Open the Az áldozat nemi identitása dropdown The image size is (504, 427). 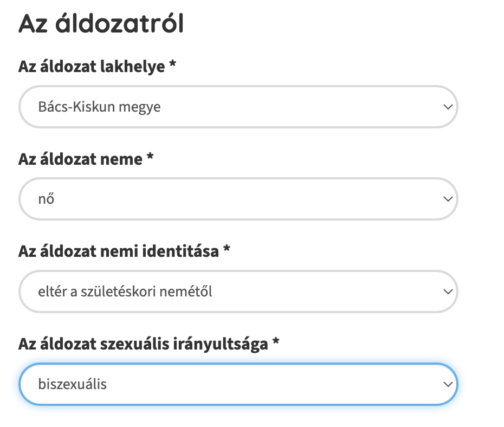(238, 292)
